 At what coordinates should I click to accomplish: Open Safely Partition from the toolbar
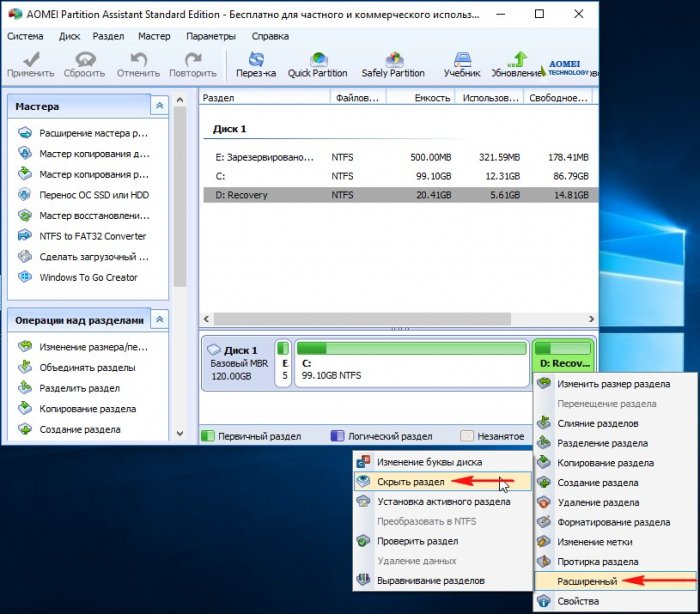point(393,65)
